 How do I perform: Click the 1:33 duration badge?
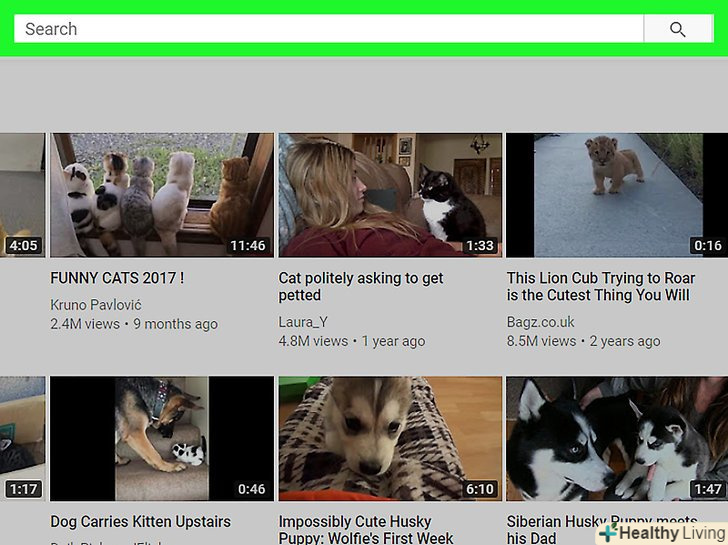click(480, 245)
